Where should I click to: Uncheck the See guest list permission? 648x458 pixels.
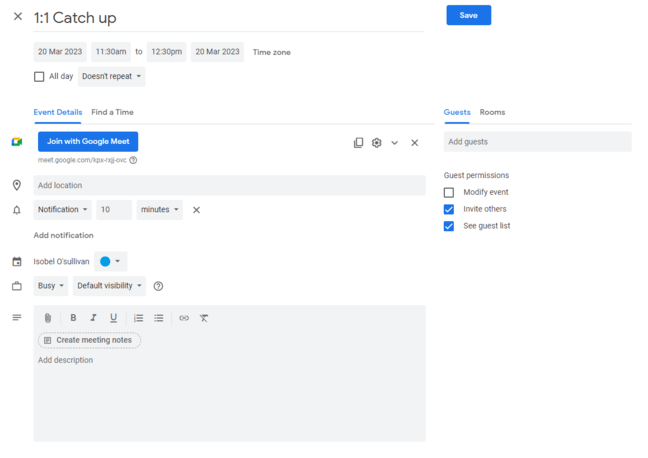pyautogui.click(x=449, y=226)
